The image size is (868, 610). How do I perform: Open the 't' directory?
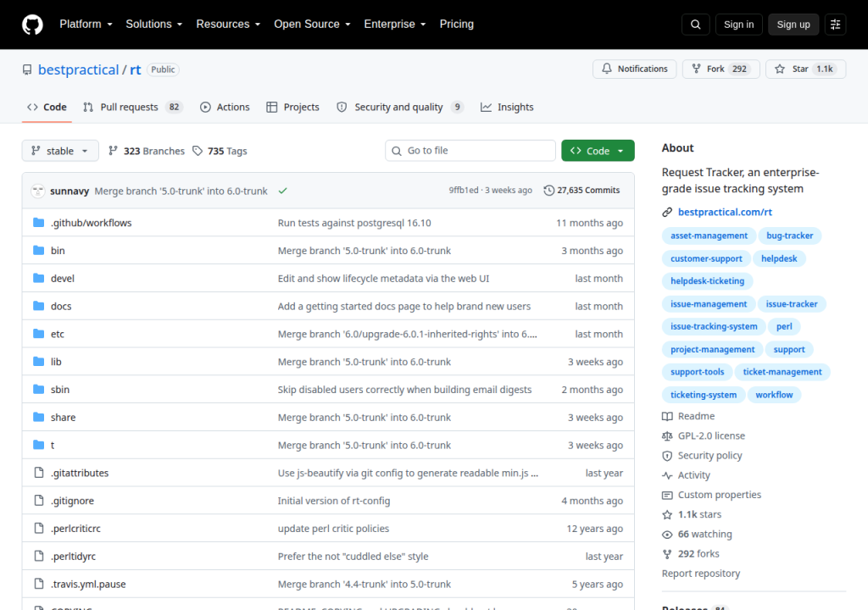click(x=53, y=445)
